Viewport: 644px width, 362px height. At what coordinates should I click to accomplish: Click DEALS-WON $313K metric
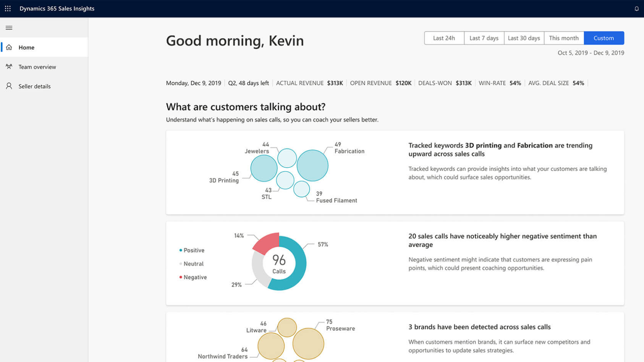pyautogui.click(x=445, y=83)
